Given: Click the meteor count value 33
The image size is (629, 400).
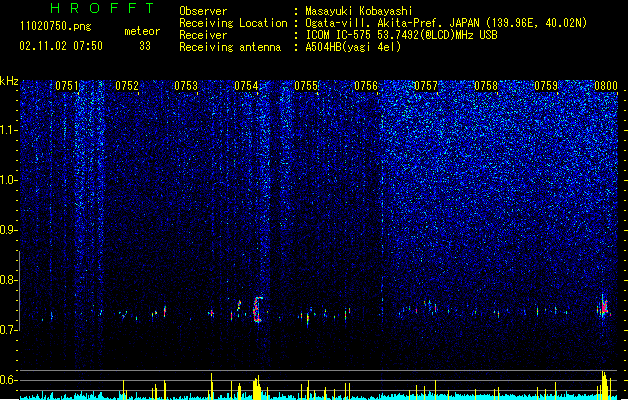Looking at the screenshot, I should 145,46.
